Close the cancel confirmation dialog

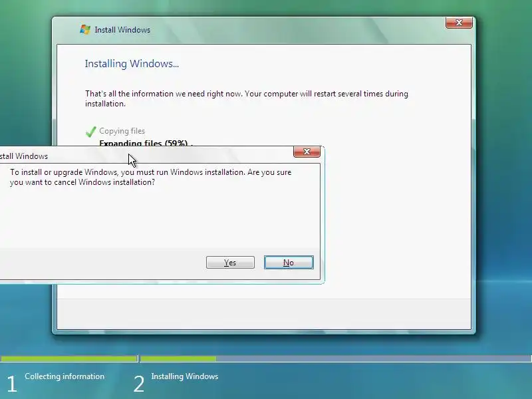307,152
